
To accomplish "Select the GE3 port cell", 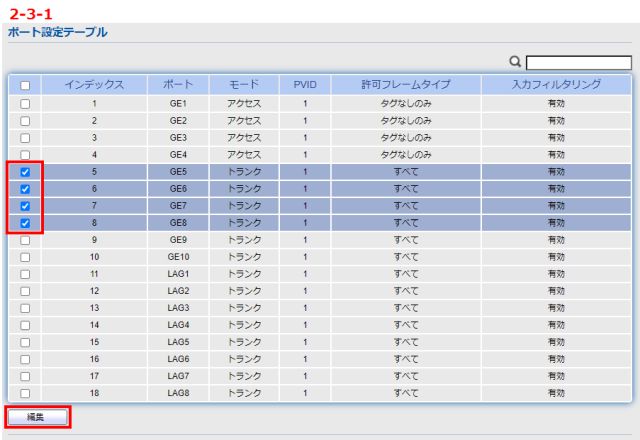I will pyautogui.click(x=178, y=138).
